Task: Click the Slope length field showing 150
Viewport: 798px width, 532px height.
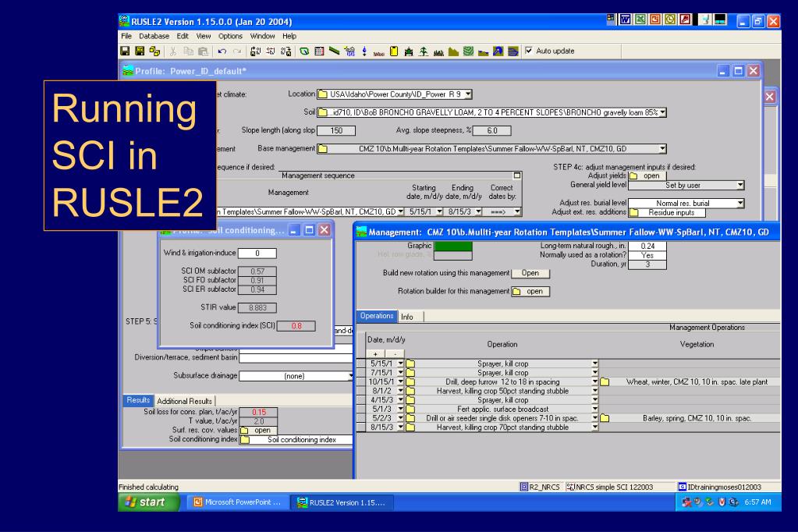Action: click(336, 131)
